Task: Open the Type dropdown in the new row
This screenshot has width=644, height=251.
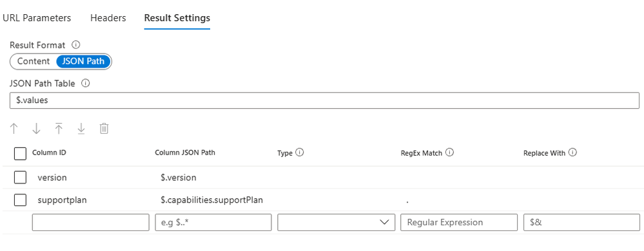Action: (336, 222)
